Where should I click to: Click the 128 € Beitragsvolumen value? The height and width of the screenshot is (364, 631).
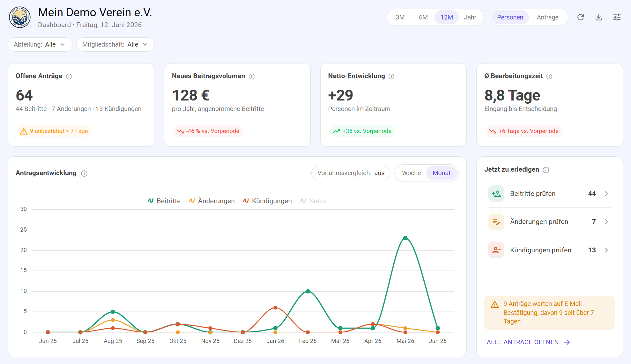point(191,95)
